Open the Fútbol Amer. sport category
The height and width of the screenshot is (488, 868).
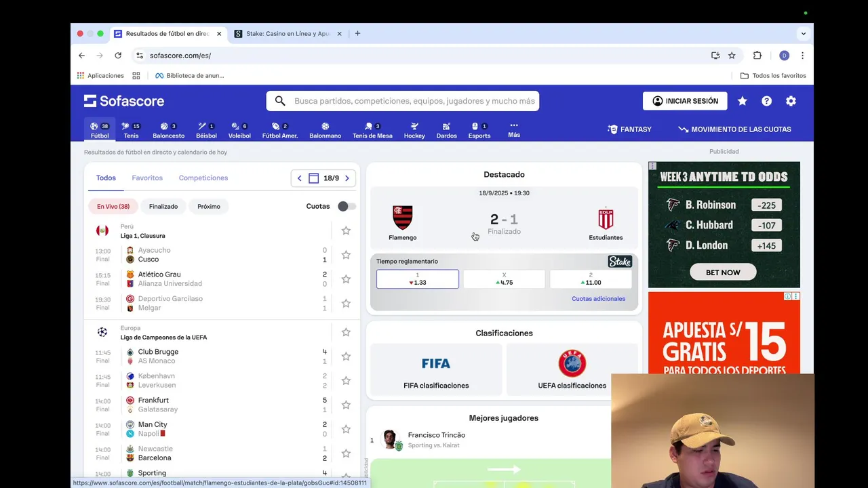(x=280, y=130)
